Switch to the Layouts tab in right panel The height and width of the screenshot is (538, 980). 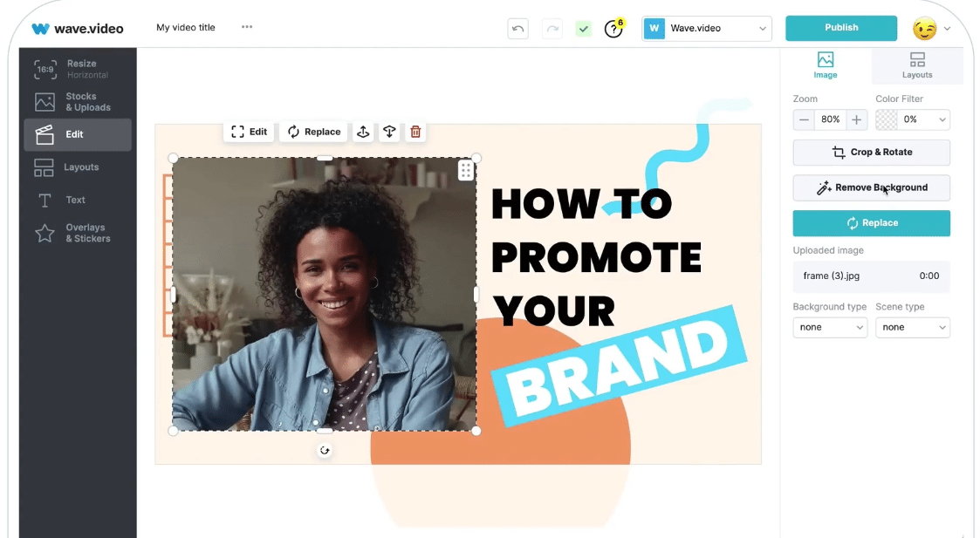tap(917, 65)
